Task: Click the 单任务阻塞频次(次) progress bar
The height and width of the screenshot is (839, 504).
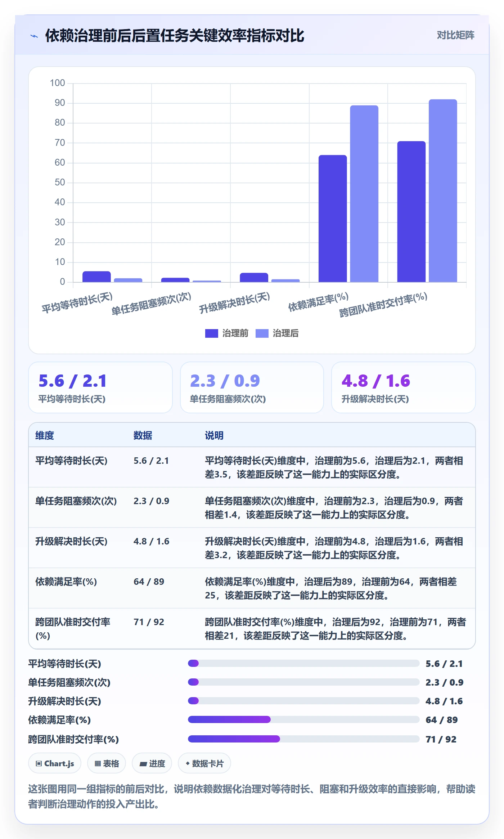Action: [304, 682]
